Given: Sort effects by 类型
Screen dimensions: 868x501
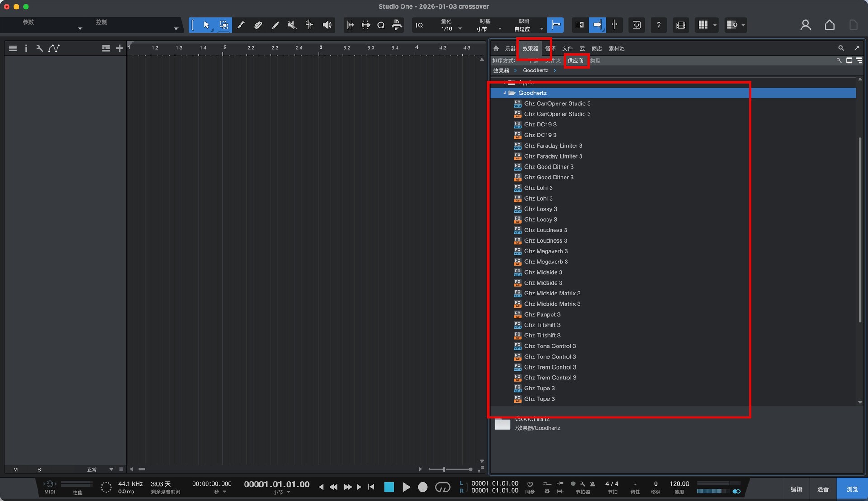Looking at the screenshot, I should pos(595,61).
